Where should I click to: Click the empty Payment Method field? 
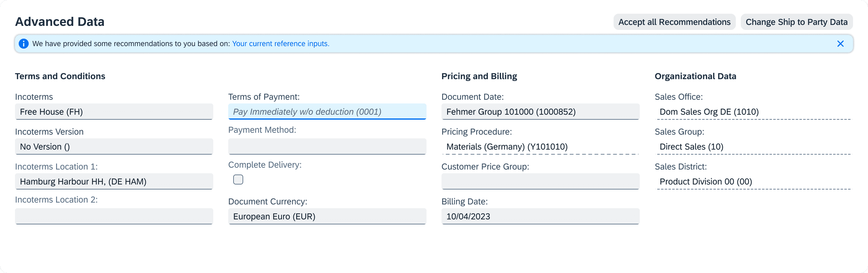[327, 147]
